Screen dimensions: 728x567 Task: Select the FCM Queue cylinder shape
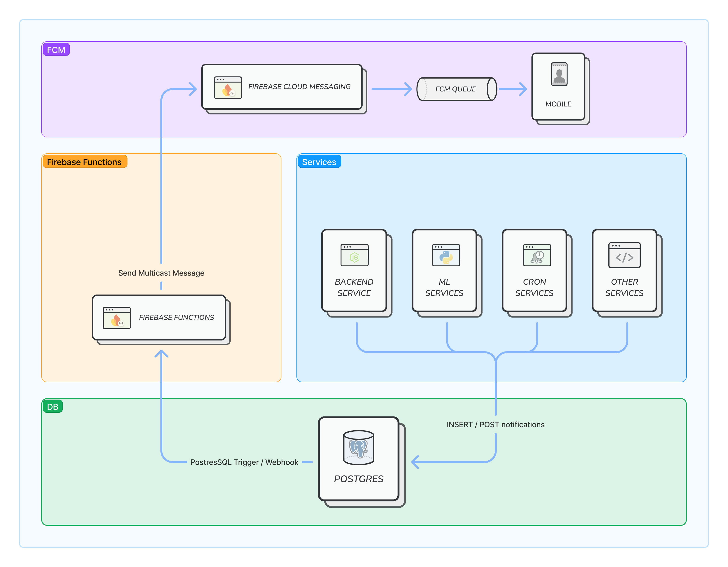pyautogui.click(x=457, y=89)
